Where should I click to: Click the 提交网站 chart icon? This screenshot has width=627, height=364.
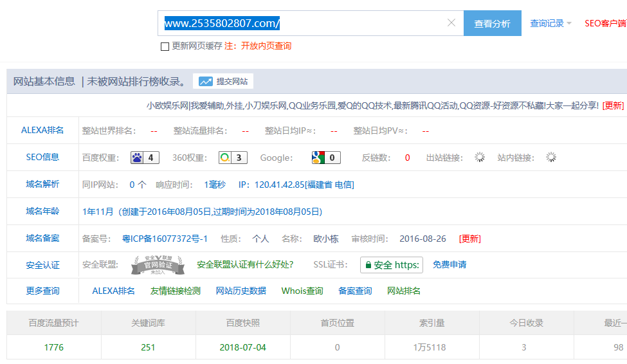click(206, 81)
